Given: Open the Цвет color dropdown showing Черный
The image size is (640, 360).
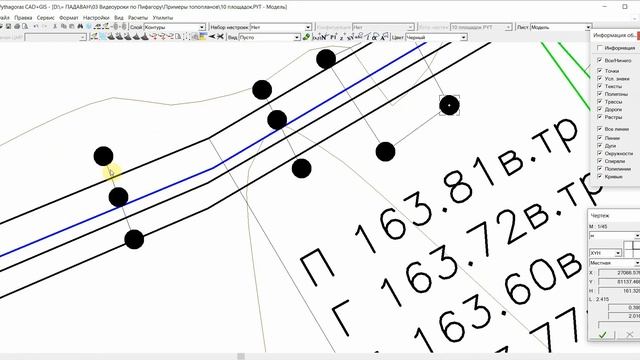Looking at the screenshot, I should [x=436, y=37].
